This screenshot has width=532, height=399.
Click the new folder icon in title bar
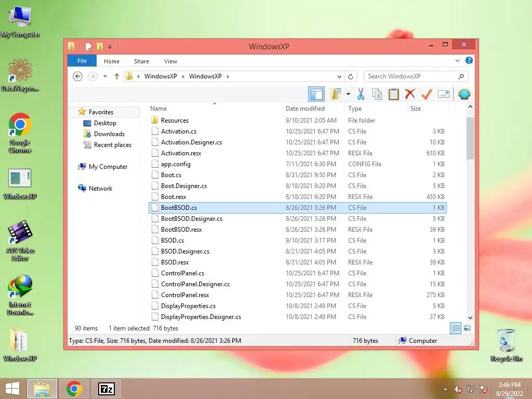pyautogui.click(x=100, y=46)
